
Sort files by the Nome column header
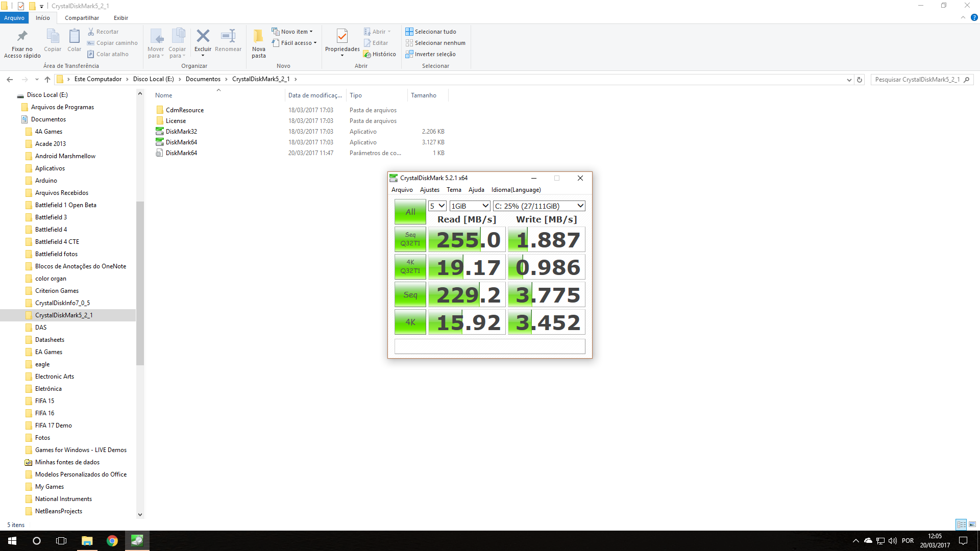click(x=164, y=95)
